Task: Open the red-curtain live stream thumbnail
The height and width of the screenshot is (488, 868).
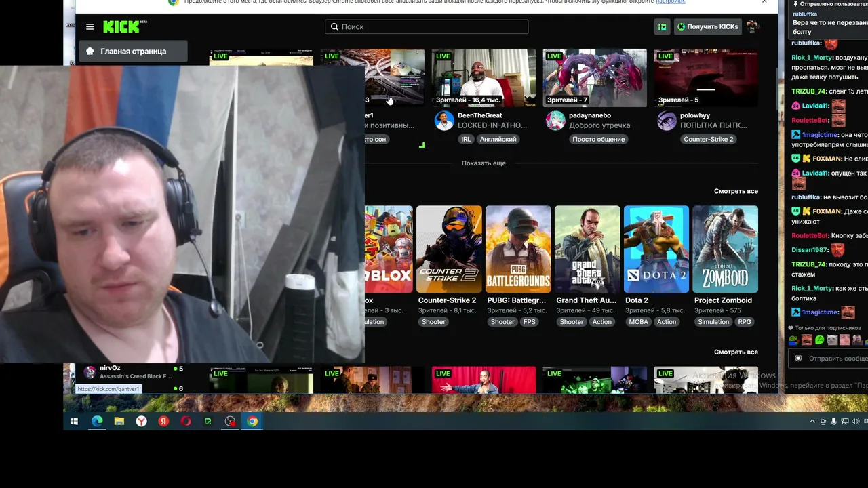Action: coord(484,380)
